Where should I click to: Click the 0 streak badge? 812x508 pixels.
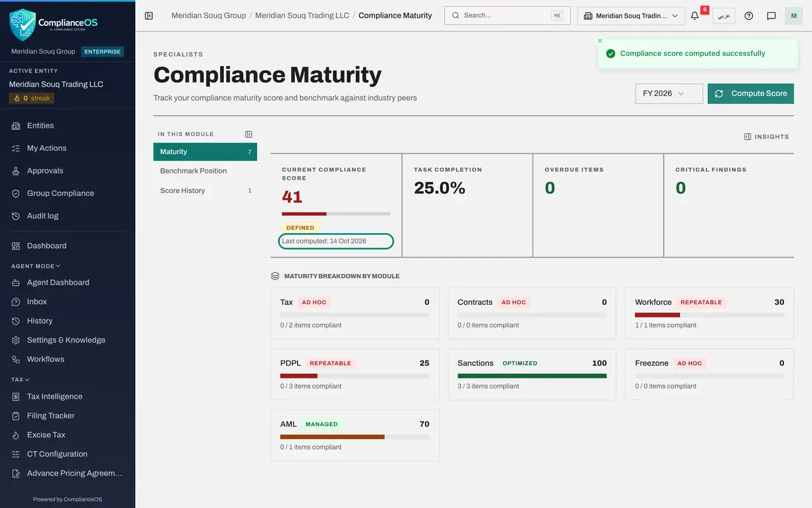pos(32,98)
